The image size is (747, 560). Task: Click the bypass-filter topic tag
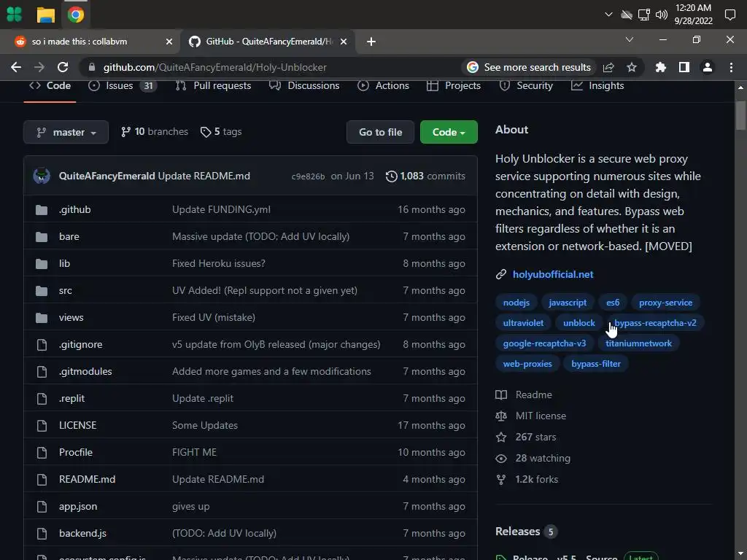[x=596, y=364]
